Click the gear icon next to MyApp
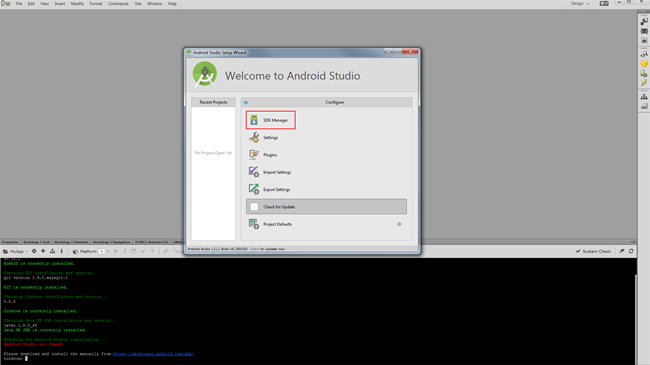The image size is (650, 365). [34, 251]
